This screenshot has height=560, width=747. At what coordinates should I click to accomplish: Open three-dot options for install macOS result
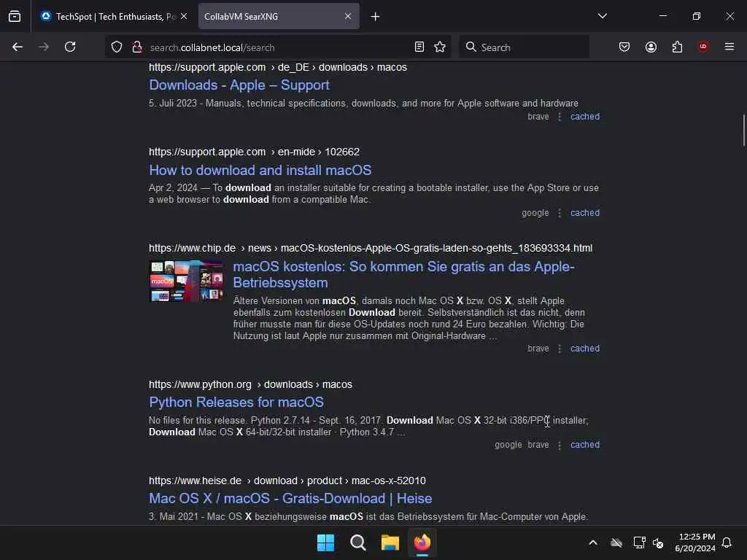560,213
